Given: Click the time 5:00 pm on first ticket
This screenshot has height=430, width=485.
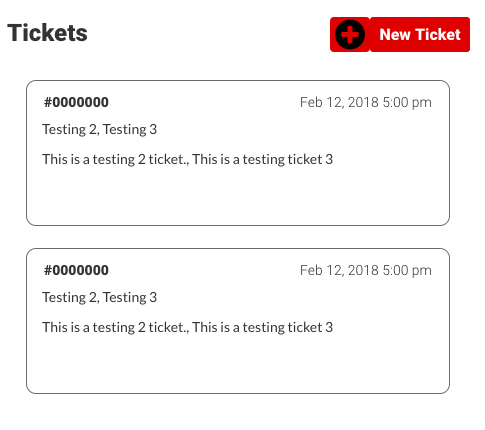Looking at the screenshot, I should pos(407,103).
